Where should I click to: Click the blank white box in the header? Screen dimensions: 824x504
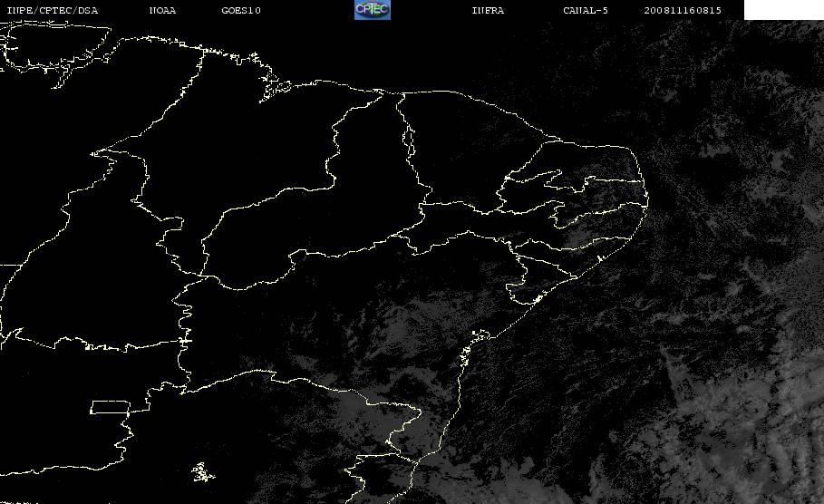point(783,9)
